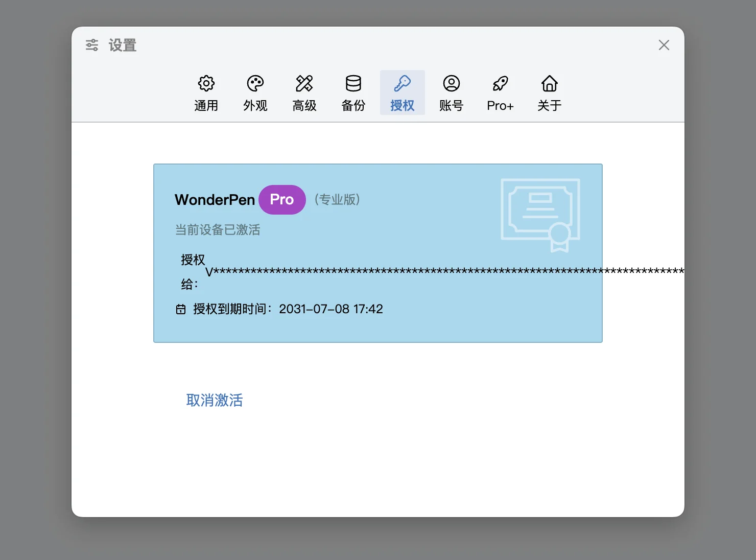Click the (专业版) edition label

[x=337, y=199]
